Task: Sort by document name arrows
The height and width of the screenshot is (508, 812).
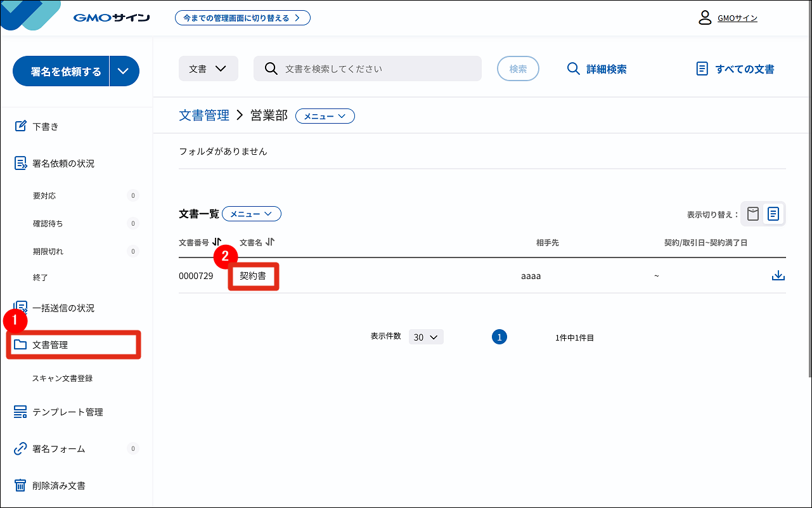Action: tap(270, 242)
